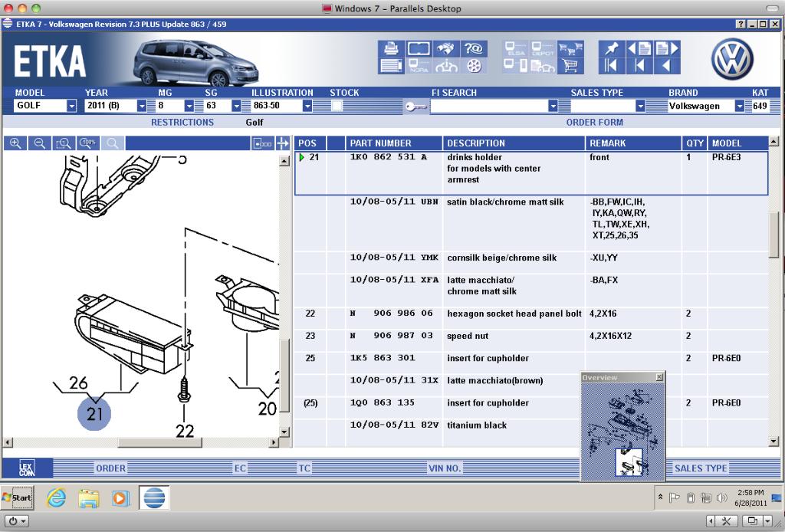Click the plain left arrow back icon
This screenshot has height=532, width=785.
(x=667, y=66)
